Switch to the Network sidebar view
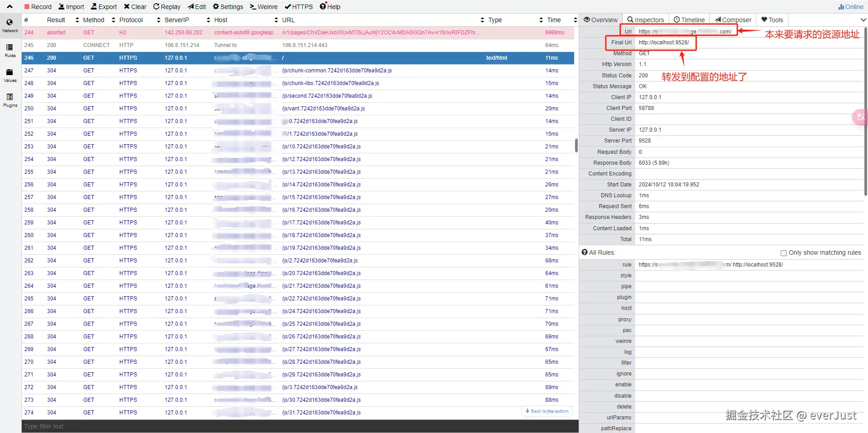This screenshot has height=433, width=868. coord(10,25)
